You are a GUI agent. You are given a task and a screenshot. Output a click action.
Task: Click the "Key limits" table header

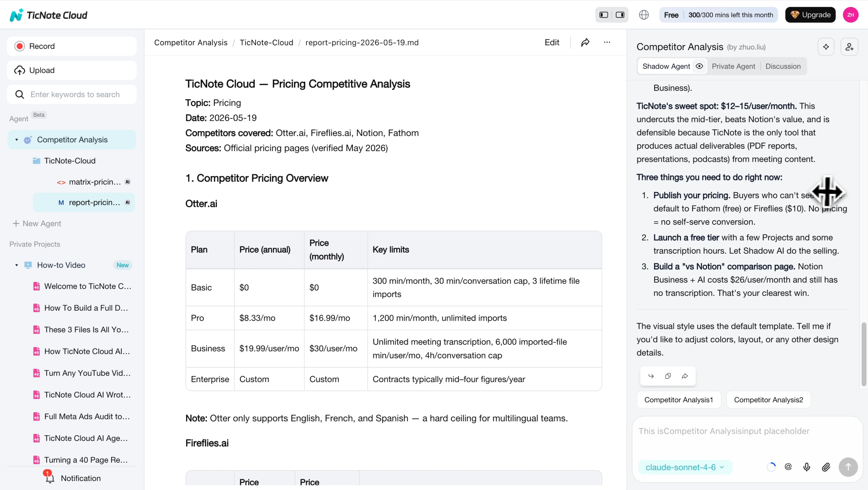(484, 250)
